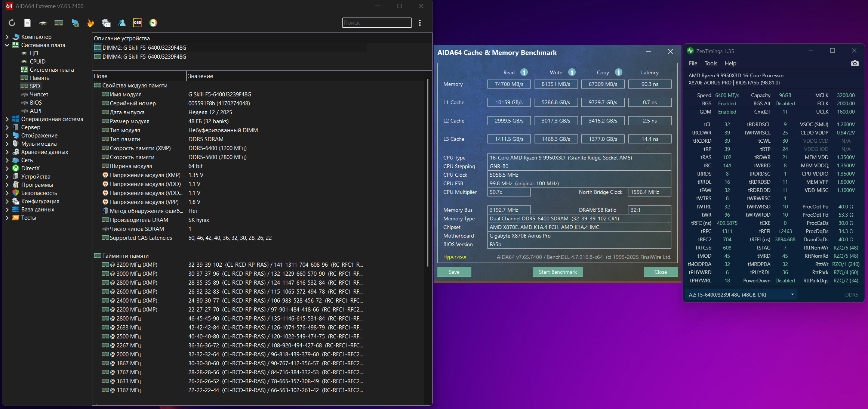
Task: Open the memory module dropdown in ZenTimings
Action: [741, 295]
